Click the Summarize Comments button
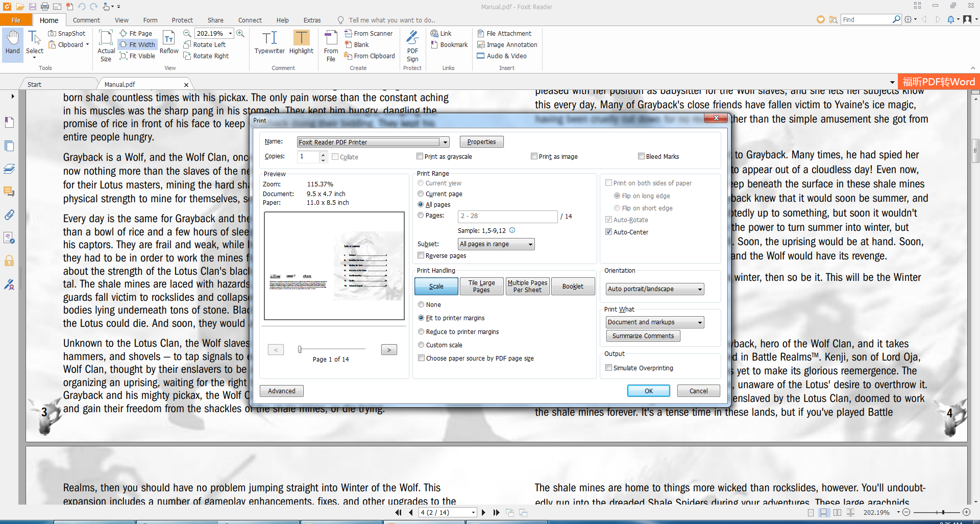This screenshot has height=524, width=980. coord(643,336)
